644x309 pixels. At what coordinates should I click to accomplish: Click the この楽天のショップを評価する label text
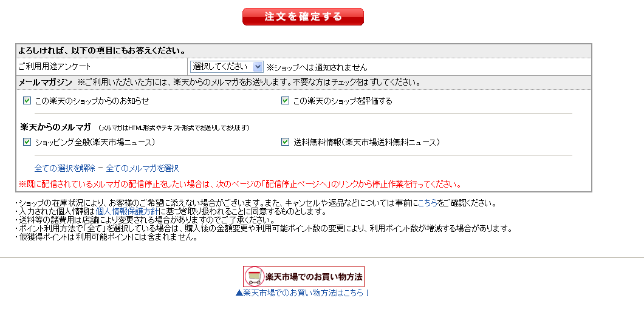tap(343, 101)
